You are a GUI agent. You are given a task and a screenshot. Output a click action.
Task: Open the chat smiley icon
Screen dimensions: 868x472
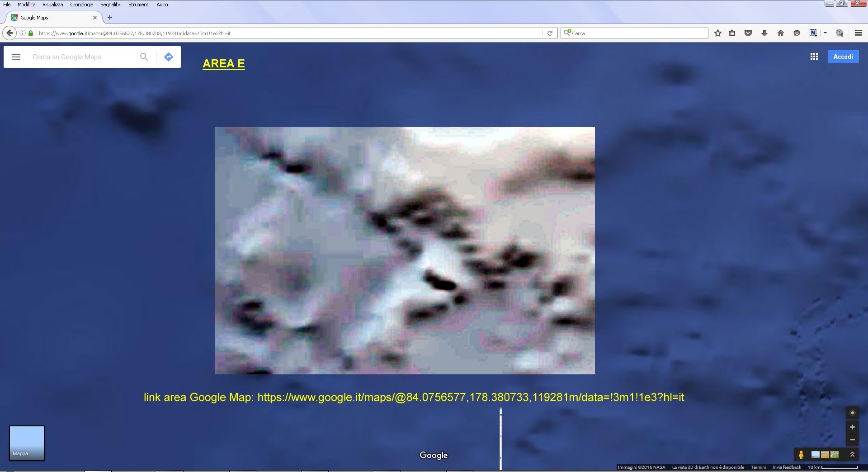tap(797, 33)
